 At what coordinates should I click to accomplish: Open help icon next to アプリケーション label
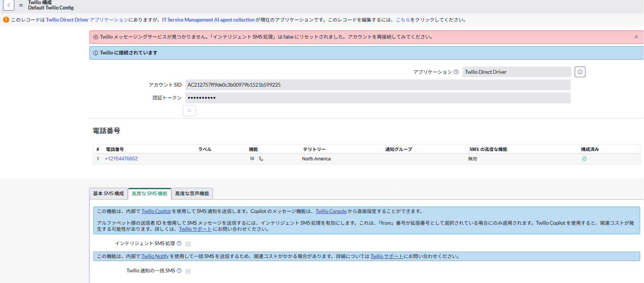click(x=456, y=72)
